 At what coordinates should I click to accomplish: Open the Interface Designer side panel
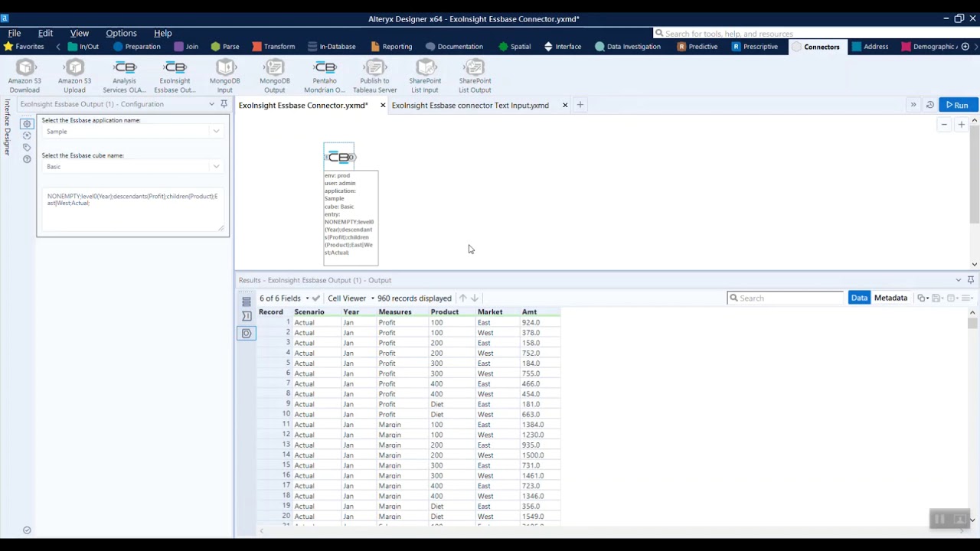tap(7, 127)
